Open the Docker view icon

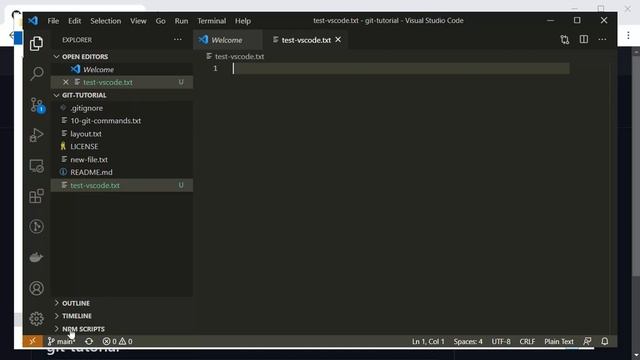point(36,257)
